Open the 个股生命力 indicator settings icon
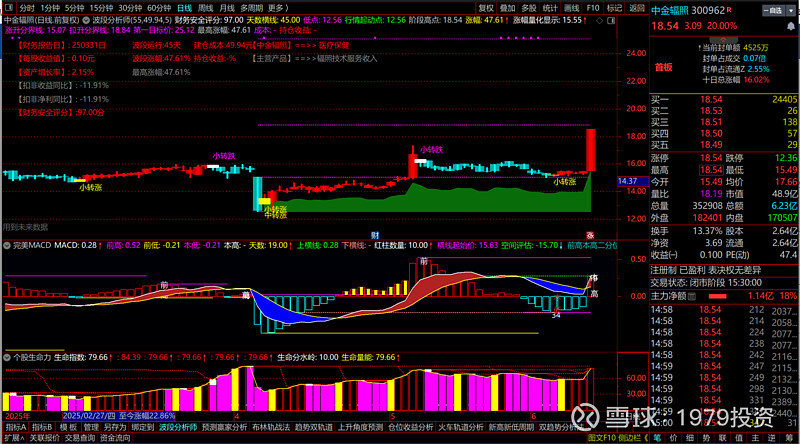This screenshot has width=800, height=444. 7,357
